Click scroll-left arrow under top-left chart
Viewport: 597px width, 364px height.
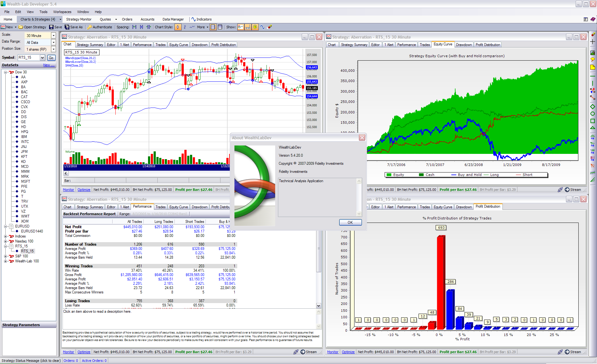coord(66,173)
